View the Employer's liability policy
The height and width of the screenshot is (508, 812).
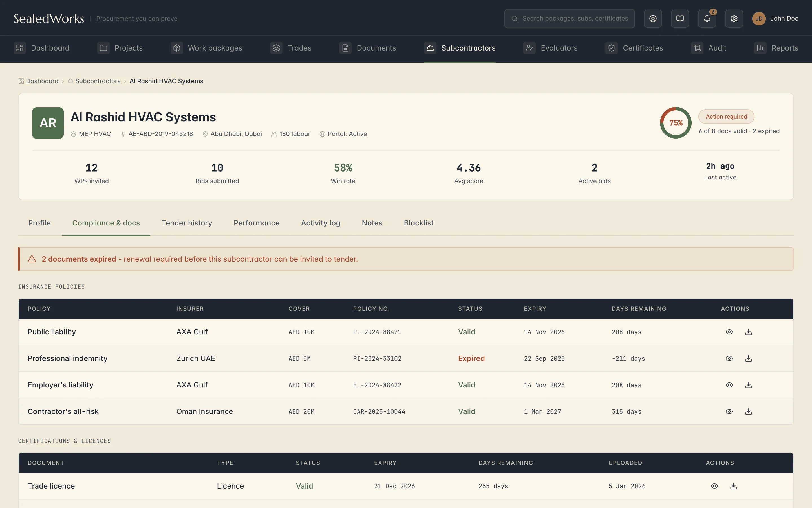tap(729, 385)
